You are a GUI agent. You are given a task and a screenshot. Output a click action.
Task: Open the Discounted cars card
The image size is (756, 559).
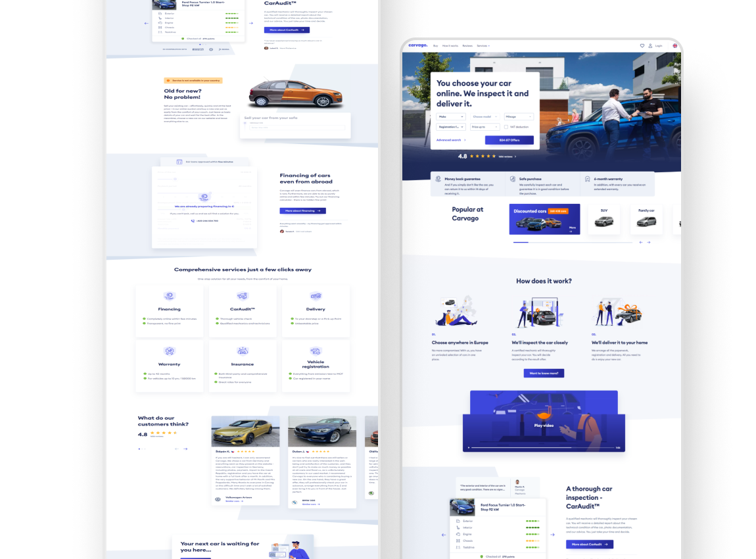pos(544,219)
